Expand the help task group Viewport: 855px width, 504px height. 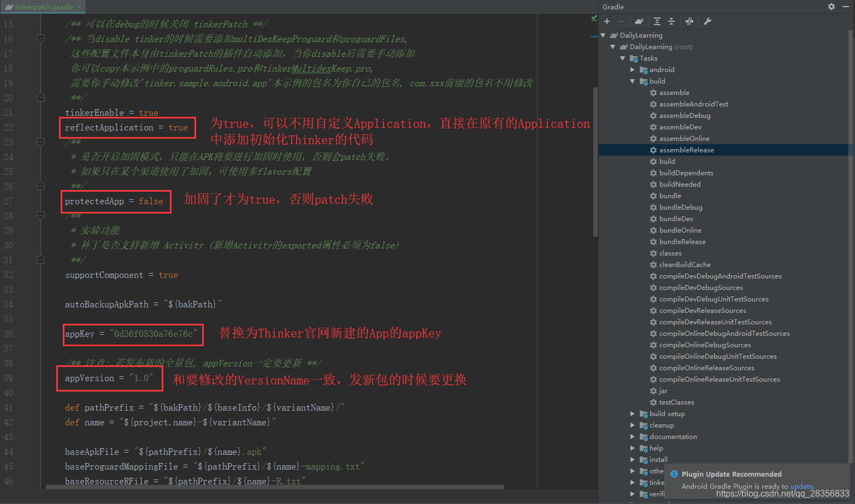pos(633,448)
